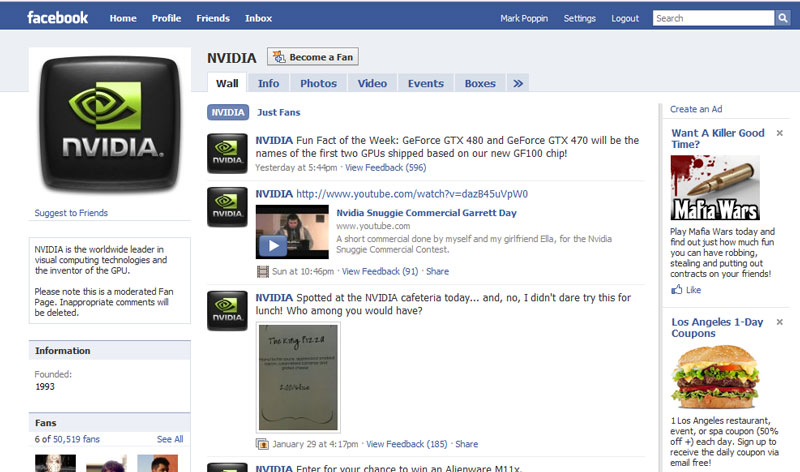Viewport: 800px width, 472px height.
Task: Open Los Angeles 1-Day Coupons ad title
Action: (717, 328)
